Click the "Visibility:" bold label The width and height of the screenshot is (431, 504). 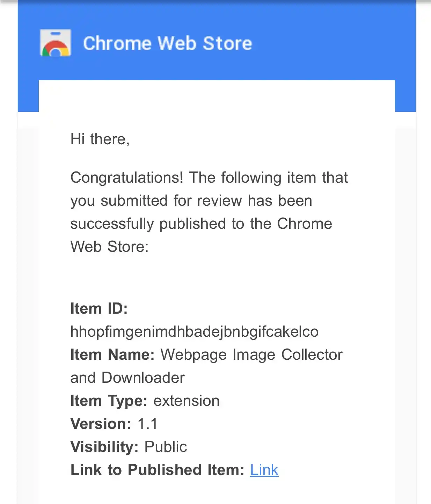point(104,447)
